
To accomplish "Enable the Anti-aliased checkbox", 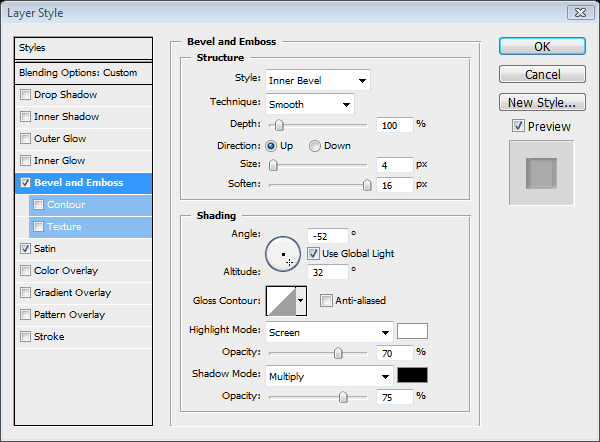I will tap(326, 300).
